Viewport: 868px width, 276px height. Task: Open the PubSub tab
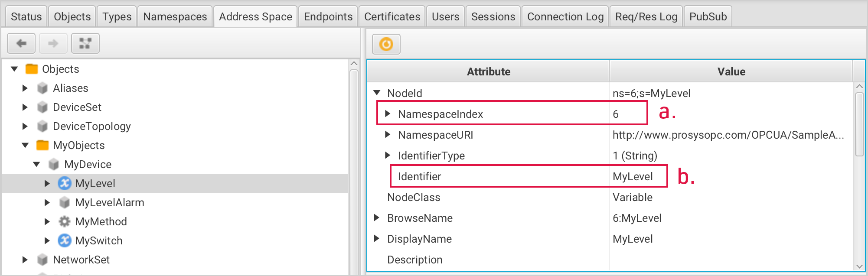point(708,16)
